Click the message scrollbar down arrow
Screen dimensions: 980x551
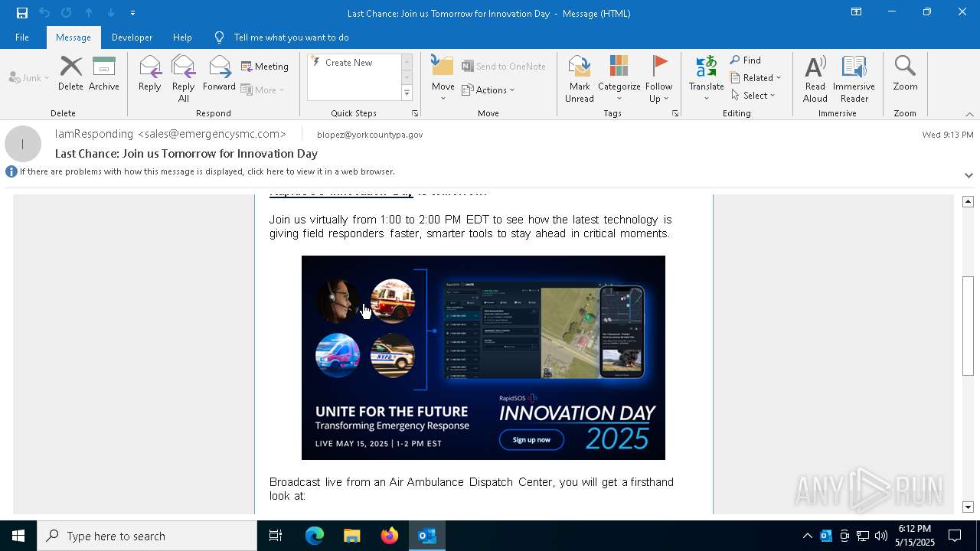click(968, 507)
